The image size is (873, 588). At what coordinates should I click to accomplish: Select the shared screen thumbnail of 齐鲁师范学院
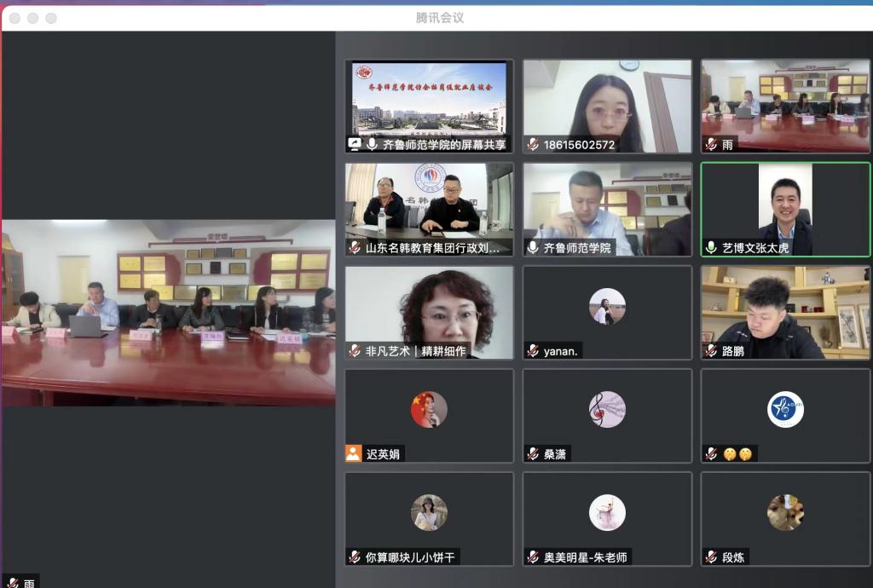point(429,98)
